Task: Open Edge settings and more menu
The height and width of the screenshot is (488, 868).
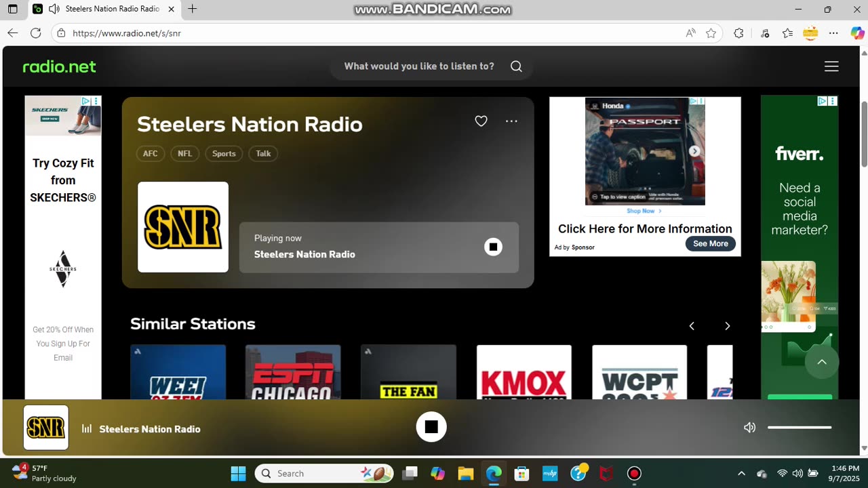Action: 834,33
